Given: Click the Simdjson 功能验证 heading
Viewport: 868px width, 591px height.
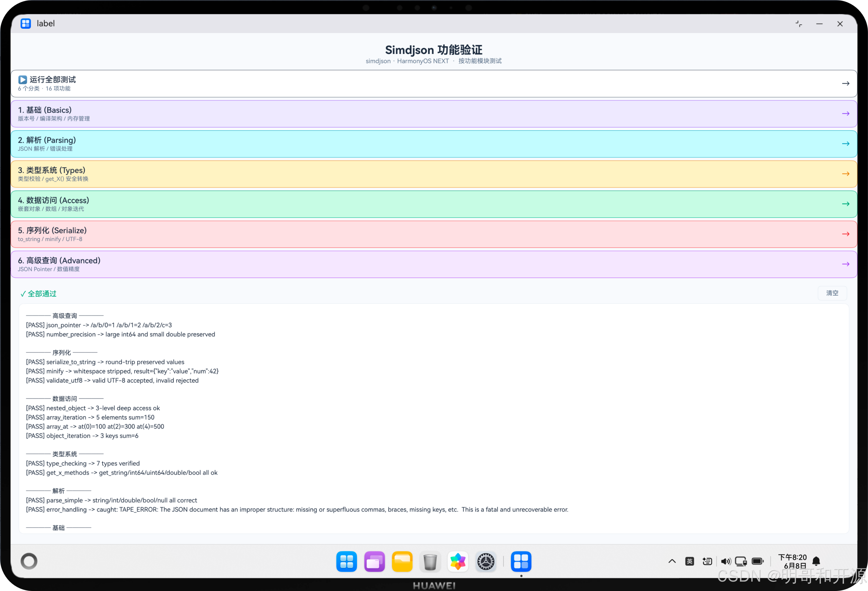Looking at the screenshot, I should 434,50.
